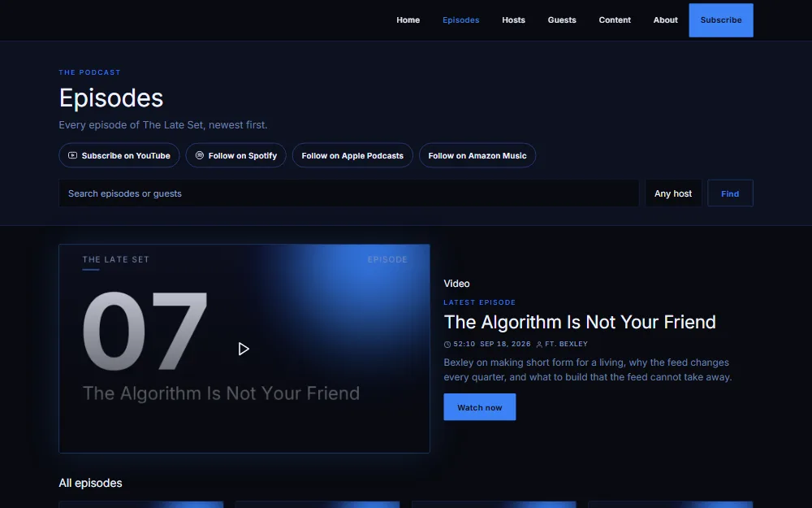Click the Find button
Screen dimensions: 812x508
pyautogui.click(x=730, y=193)
